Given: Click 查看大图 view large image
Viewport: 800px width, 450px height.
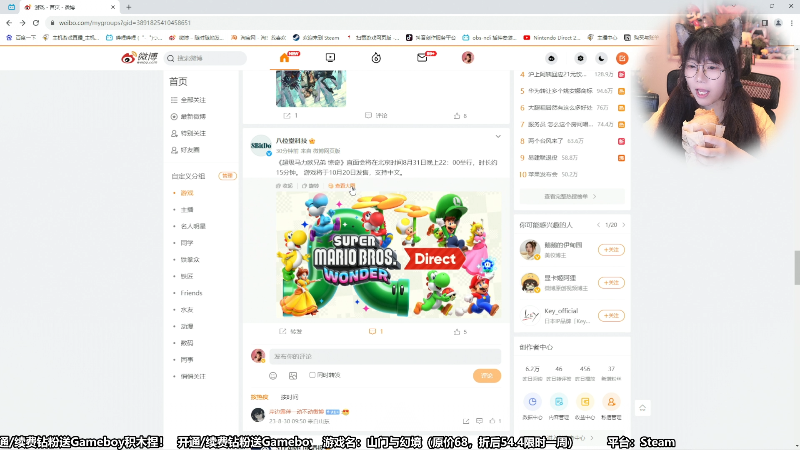Looking at the screenshot, I should pos(342,186).
